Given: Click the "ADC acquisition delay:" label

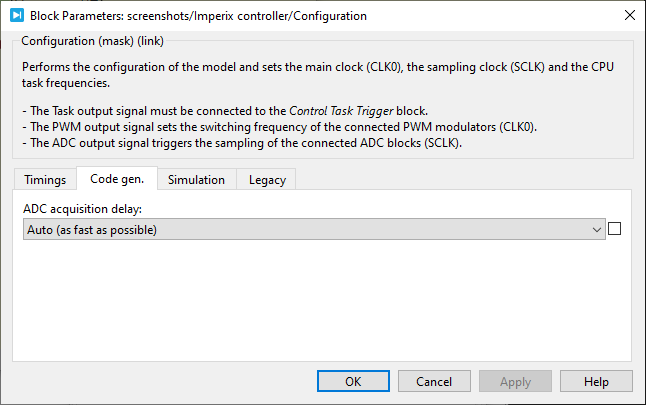Looking at the screenshot, I should pos(83,208).
